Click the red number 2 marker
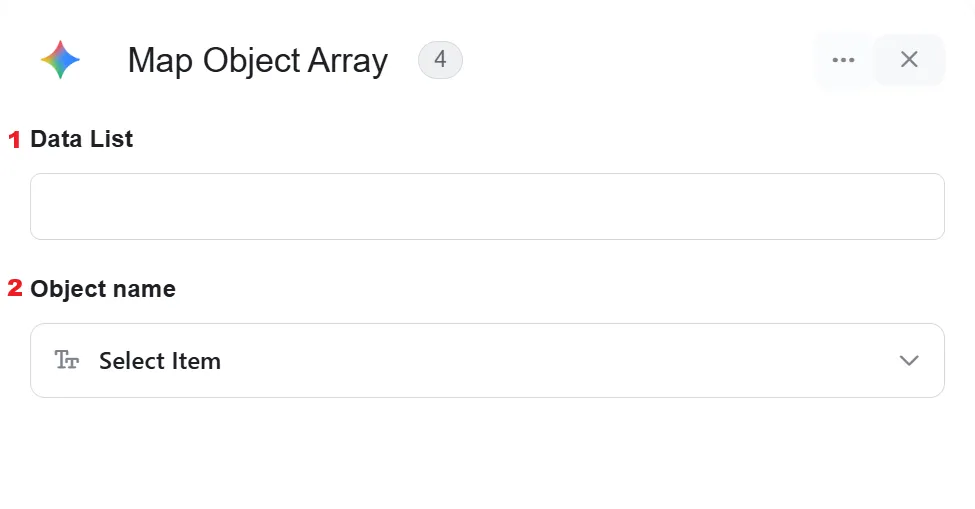 pyautogui.click(x=15, y=288)
